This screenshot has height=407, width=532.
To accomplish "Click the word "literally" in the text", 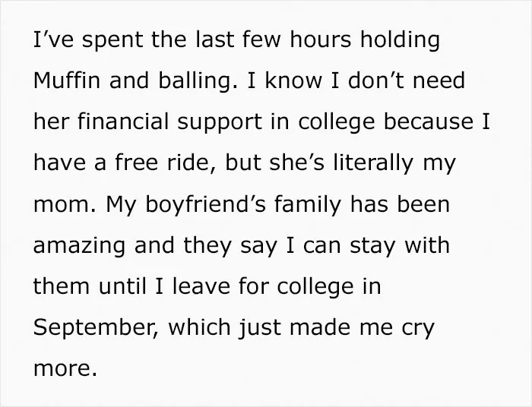I will (373, 164).
